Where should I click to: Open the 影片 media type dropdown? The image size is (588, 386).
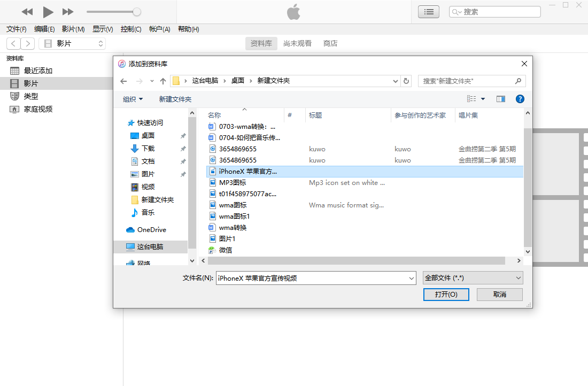72,43
